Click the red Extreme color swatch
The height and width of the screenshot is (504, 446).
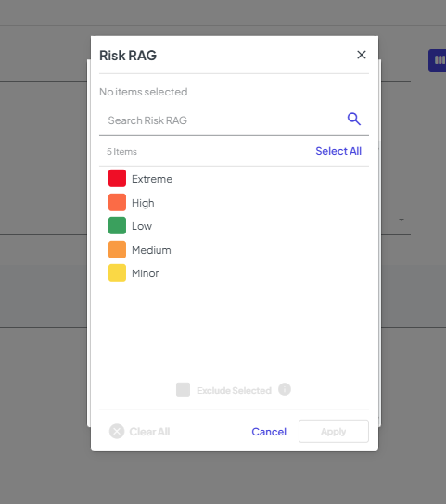[x=117, y=179]
